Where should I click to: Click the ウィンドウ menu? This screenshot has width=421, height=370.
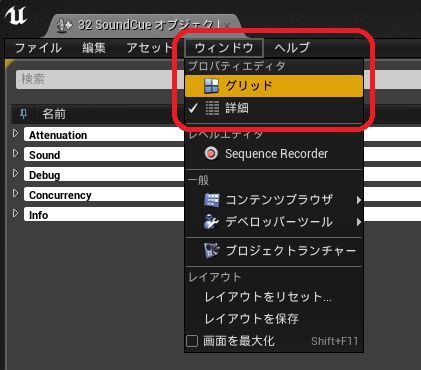point(224,48)
